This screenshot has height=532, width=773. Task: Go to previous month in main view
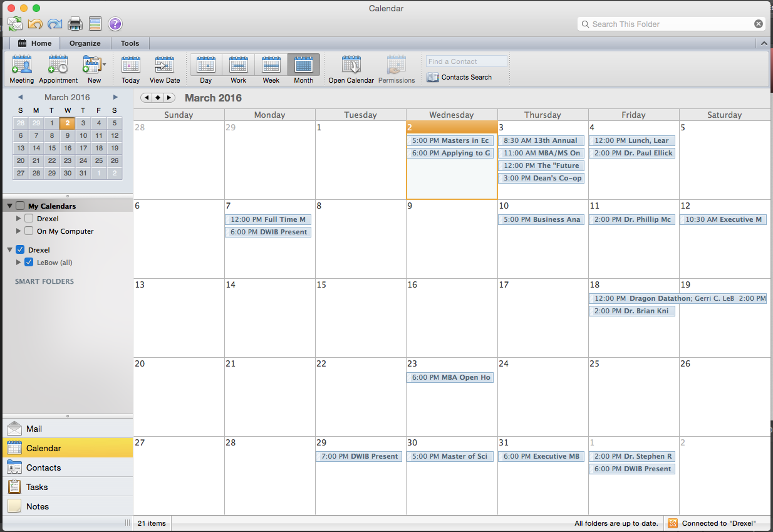[x=147, y=98]
